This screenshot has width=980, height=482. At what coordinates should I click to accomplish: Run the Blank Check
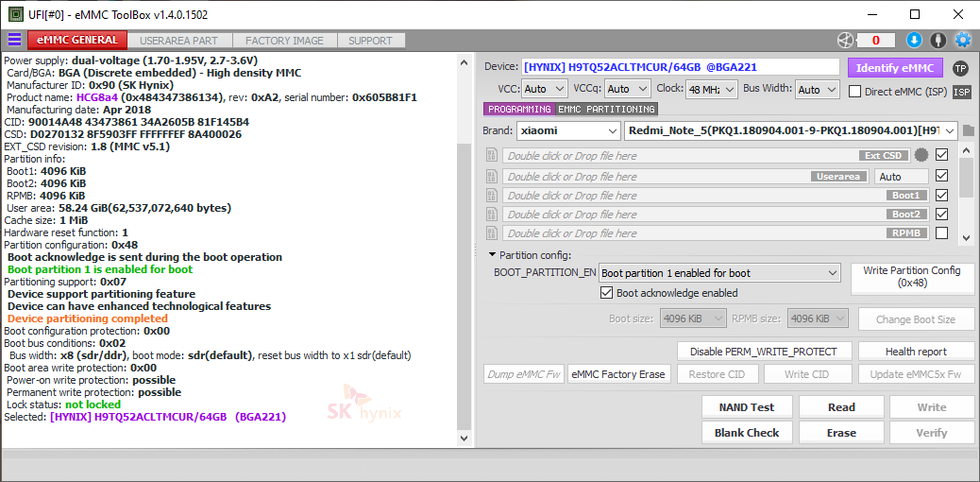coord(746,433)
